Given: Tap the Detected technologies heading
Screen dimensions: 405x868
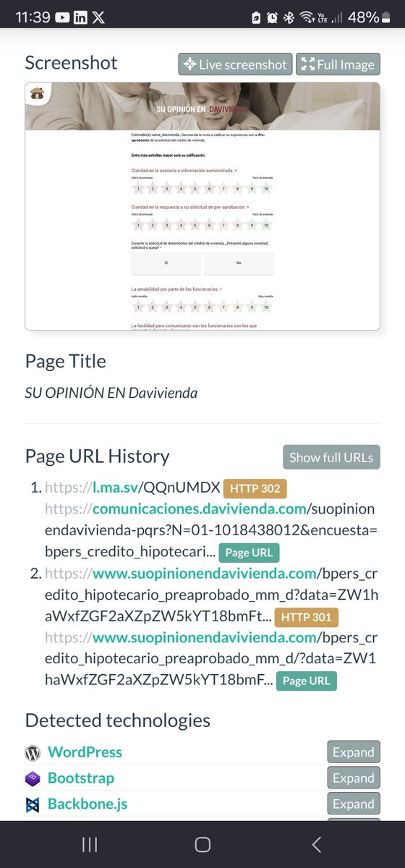Looking at the screenshot, I should pos(118,720).
